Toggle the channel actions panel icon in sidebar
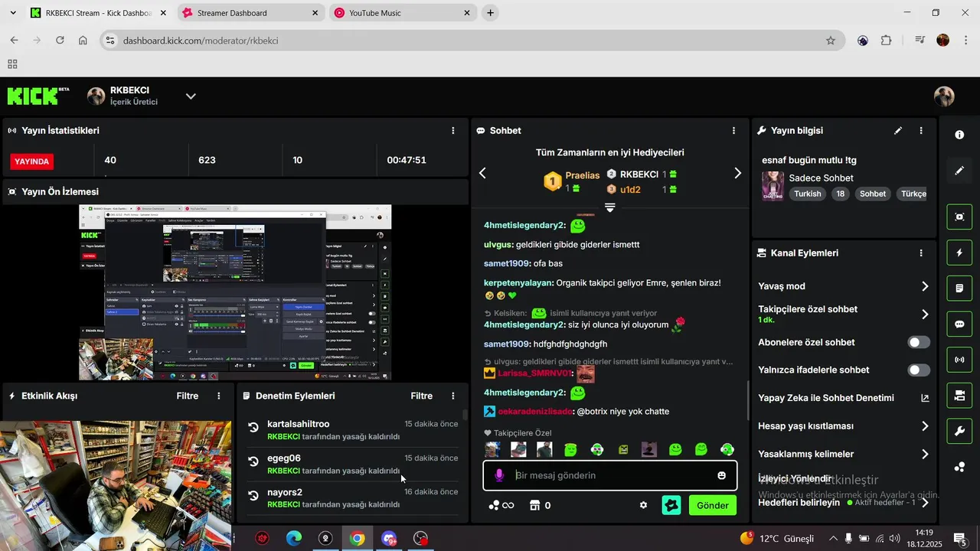Viewport: 980px width, 551px height. [x=959, y=396]
